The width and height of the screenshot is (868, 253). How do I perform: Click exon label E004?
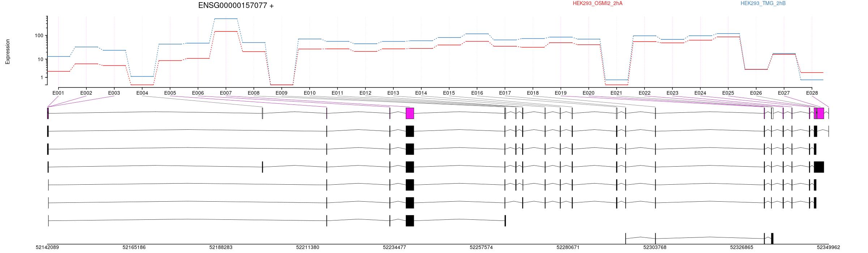click(142, 93)
